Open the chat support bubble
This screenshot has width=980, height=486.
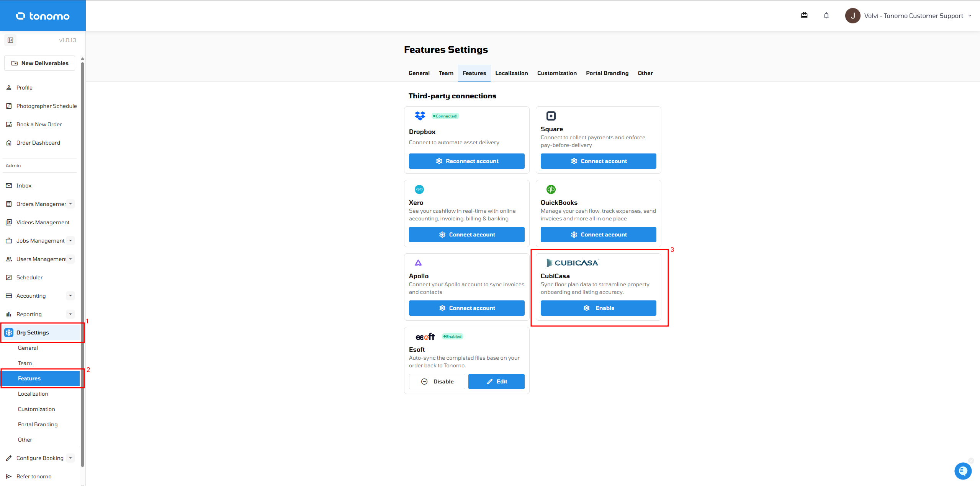tap(963, 471)
